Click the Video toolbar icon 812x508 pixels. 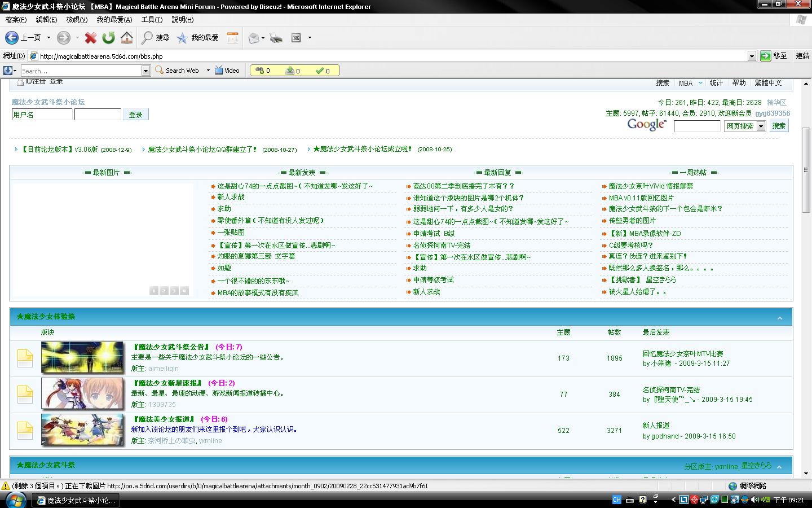(227, 71)
